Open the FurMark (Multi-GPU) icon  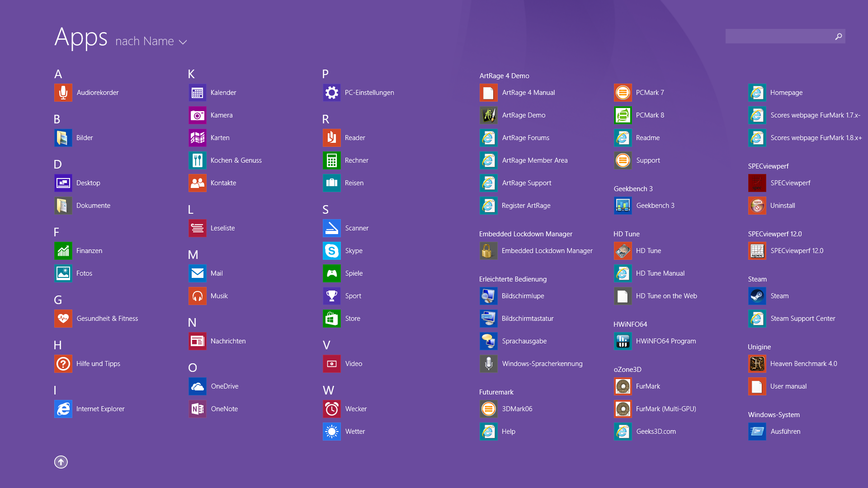(623, 409)
